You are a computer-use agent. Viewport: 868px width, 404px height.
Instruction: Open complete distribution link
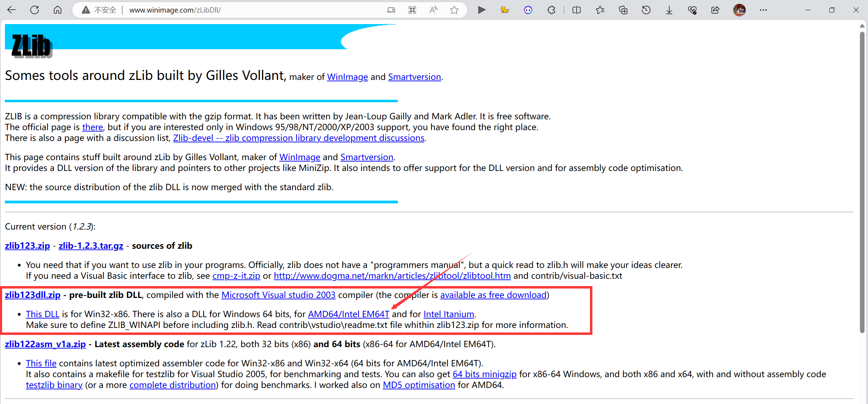coord(173,385)
